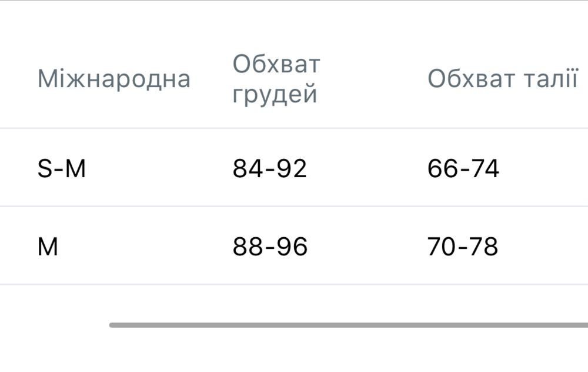The image size is (588, 372).
Task: Select the Обхват грудей column header
Action: [x=276, y=79]
